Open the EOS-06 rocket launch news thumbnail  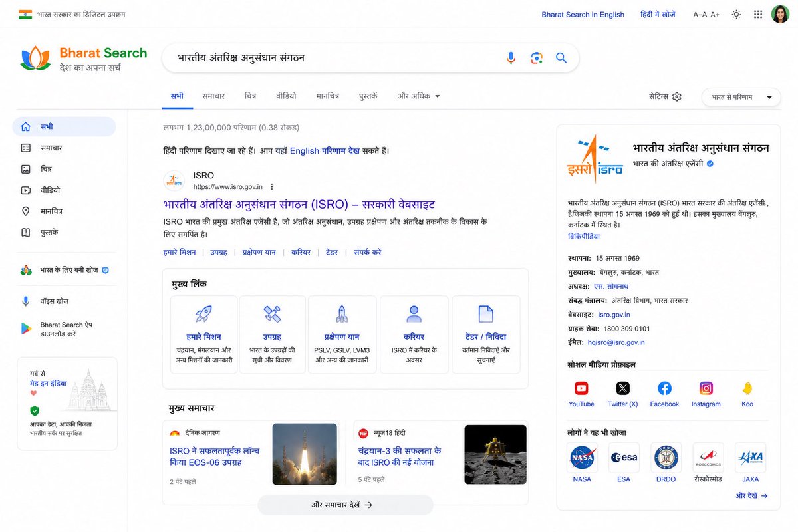click(305, 454)
